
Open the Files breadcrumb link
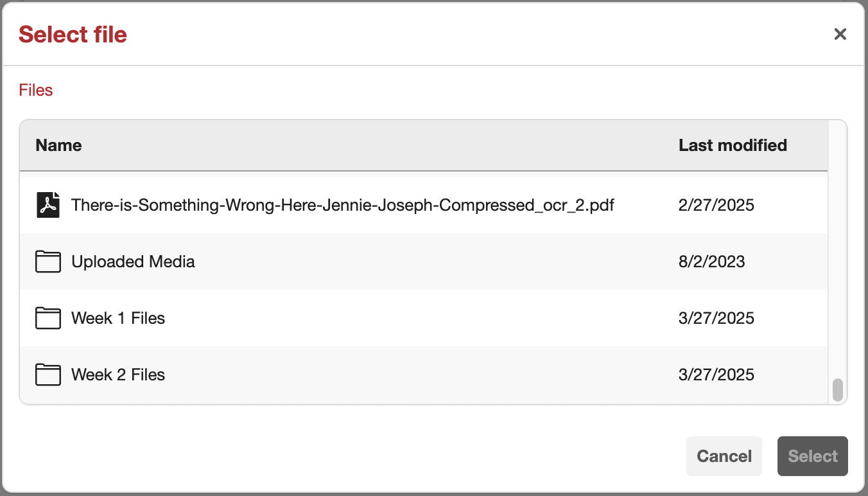tap(35, 90)
